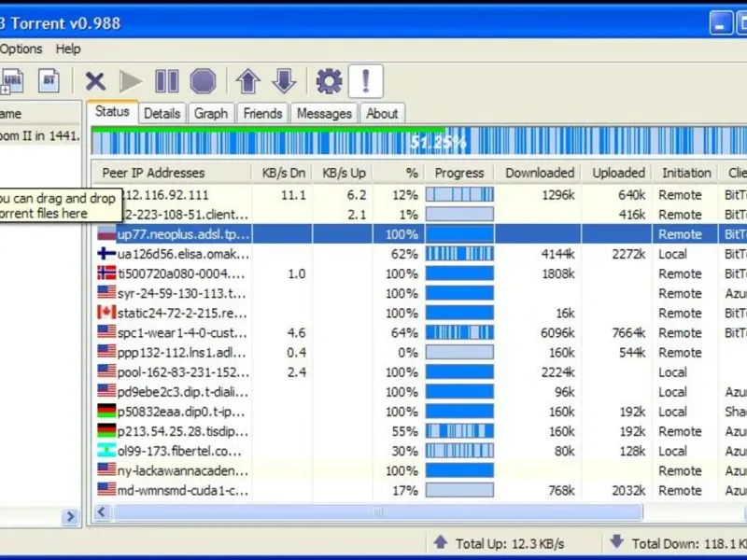
Task: Sort by the KB/s Dn column header
Action: point(282,173)
